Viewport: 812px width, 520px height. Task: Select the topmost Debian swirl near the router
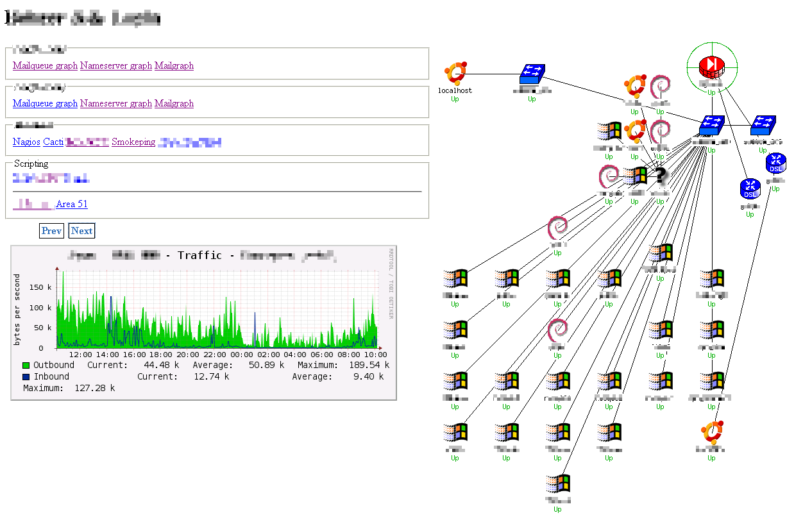(x=660, y=87)
